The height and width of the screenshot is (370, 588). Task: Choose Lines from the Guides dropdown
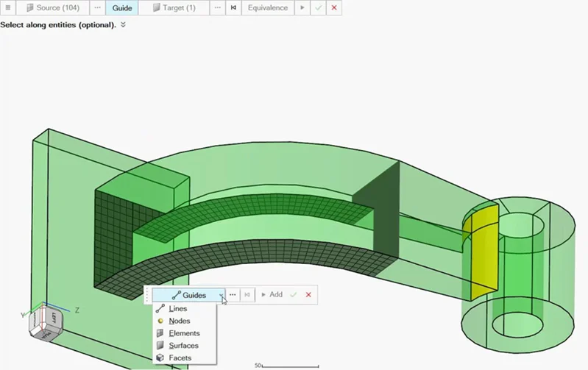[178, 309]
